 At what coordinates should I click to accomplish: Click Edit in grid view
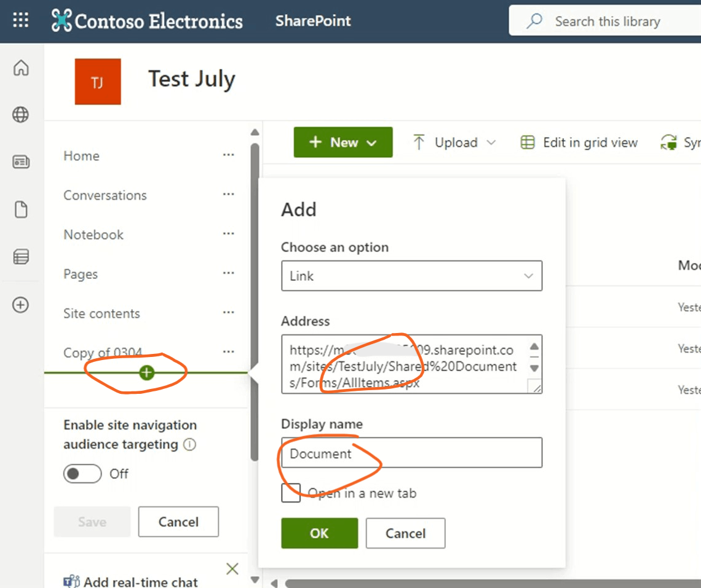(x=579, y=143)
